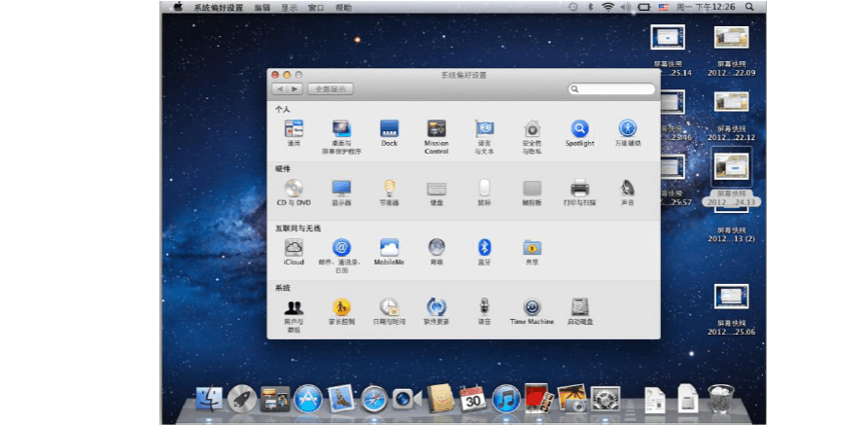Open the Dock preference pane
This screenshot has width=868, height=425.
click(389, 128)
